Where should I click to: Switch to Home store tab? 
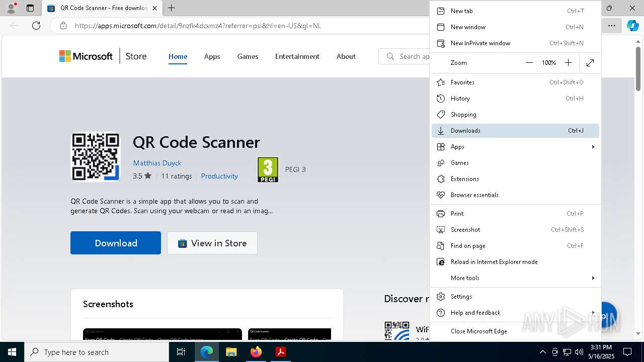point(178,56)
